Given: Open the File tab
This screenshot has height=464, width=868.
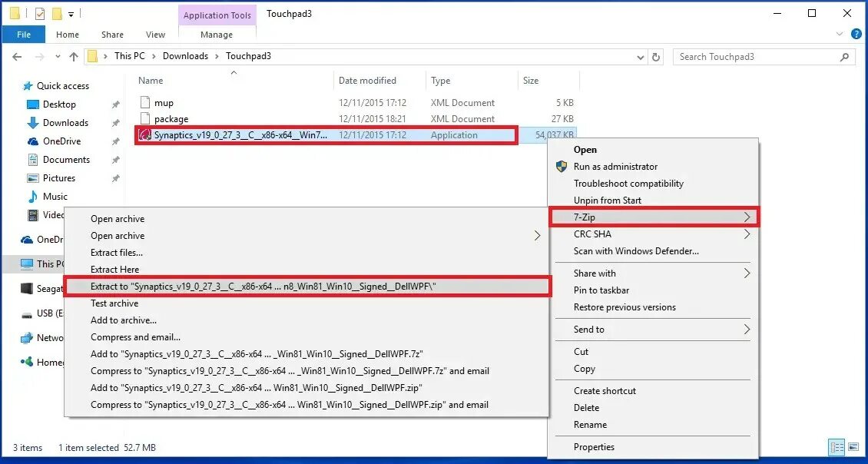Looking at the screenshot, I should tap(24, 35).
